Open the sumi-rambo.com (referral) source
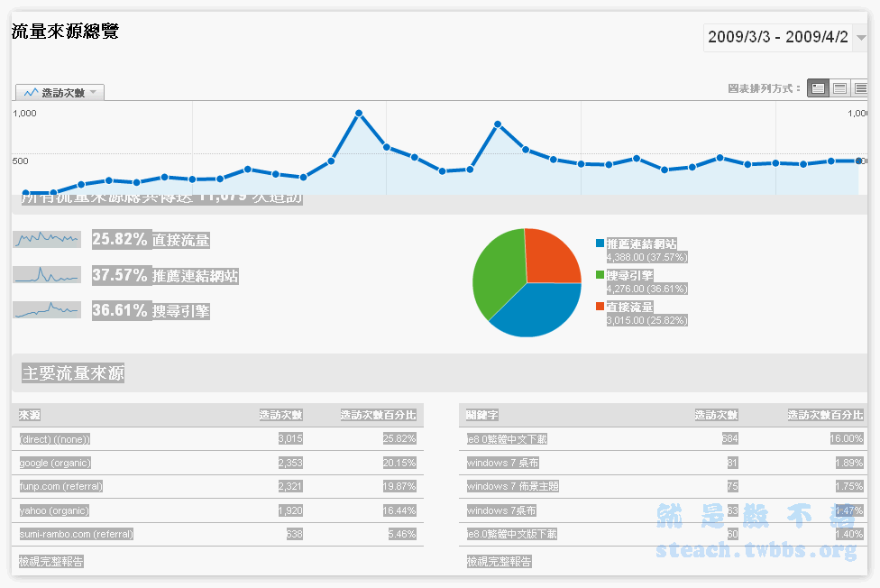The width and height of the screenshot is (880, 588). [77, 534]
